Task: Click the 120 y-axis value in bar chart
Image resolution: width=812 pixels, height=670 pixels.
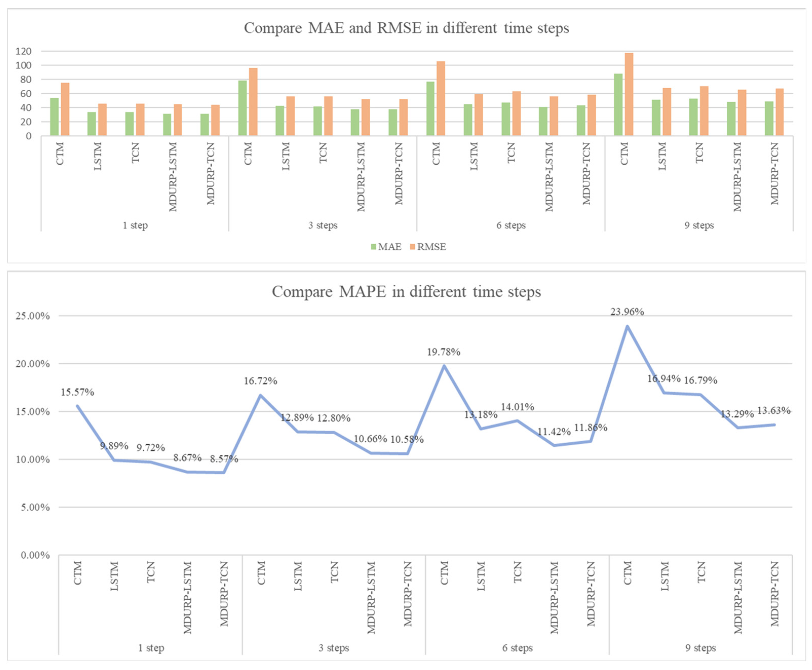Action: pyautogui.click(x=23, y=51)
